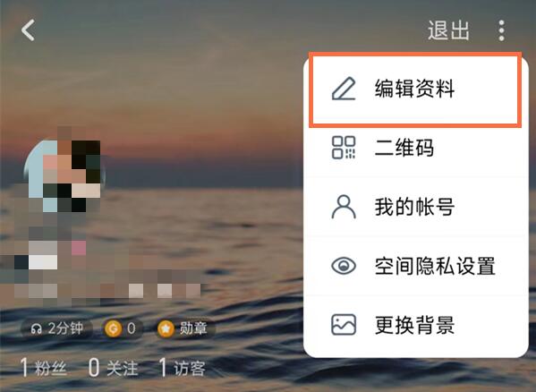View the 0 关注 following count
This screenshot has height=392, width=536.
pos(114,368)
